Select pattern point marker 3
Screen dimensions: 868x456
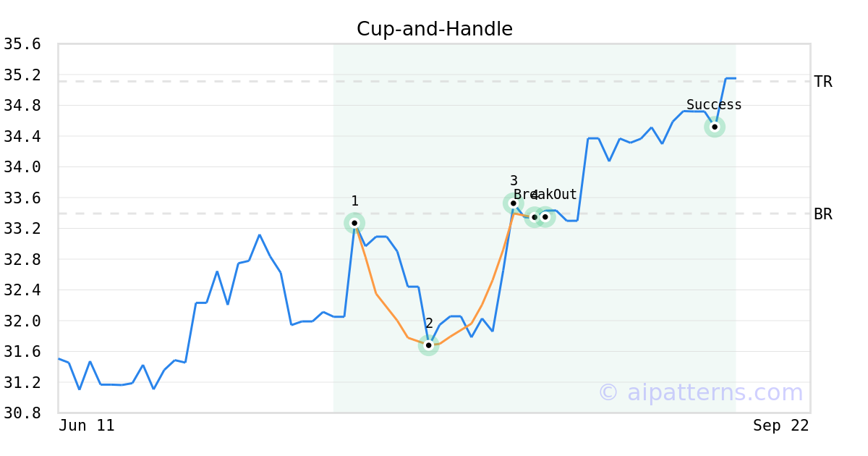pos(514,203)
